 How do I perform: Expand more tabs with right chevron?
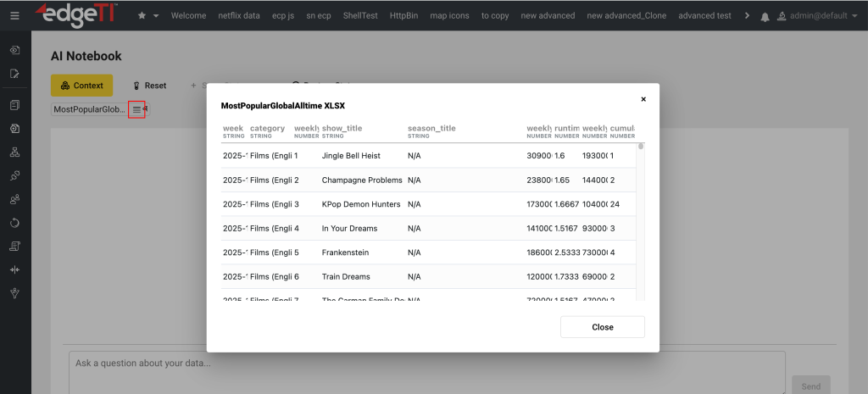pyautogui.click(x=746, y=15)
